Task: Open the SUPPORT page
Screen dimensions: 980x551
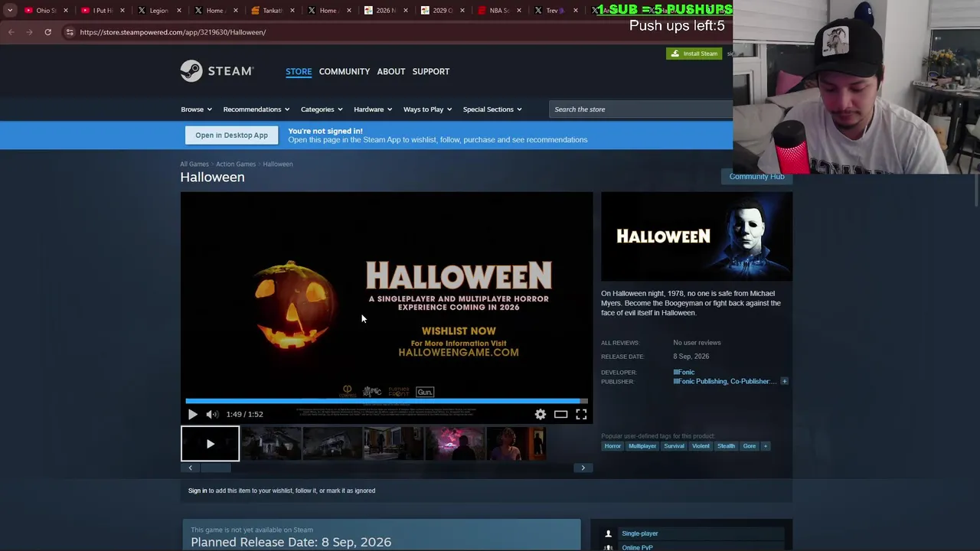Action: pos(431,71)
